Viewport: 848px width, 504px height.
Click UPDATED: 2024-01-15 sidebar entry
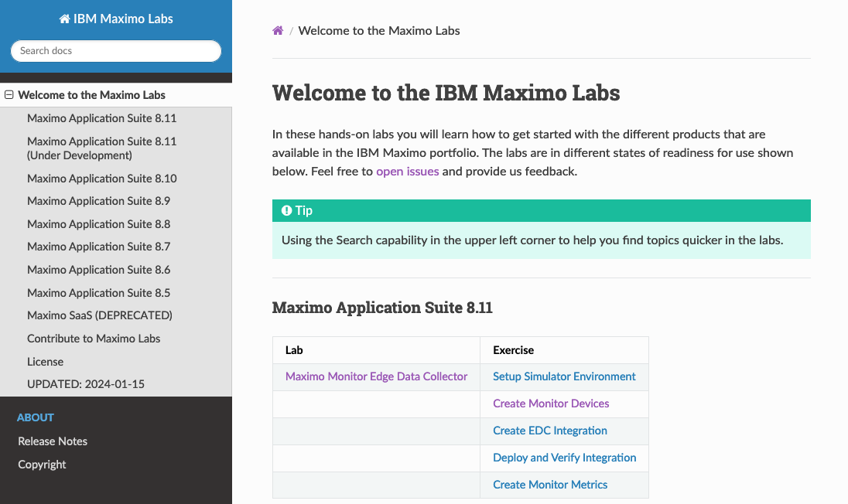click(x=85, y=384)
